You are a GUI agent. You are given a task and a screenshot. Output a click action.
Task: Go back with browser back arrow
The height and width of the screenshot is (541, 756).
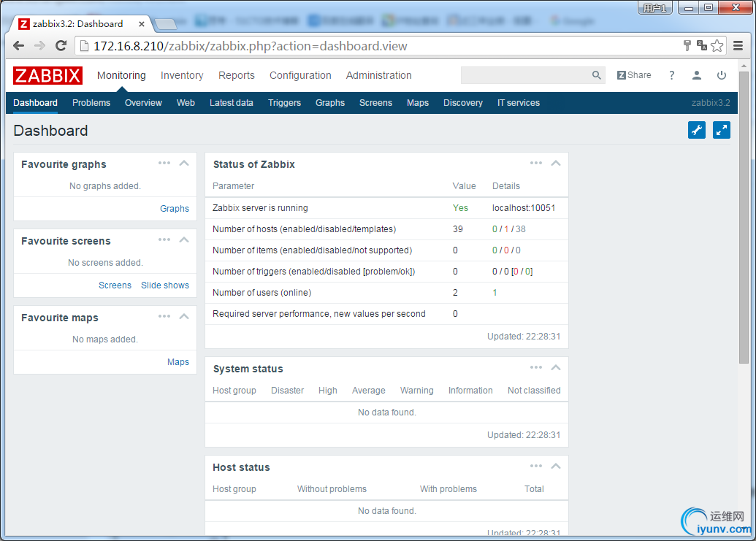(x=19, y=46)
